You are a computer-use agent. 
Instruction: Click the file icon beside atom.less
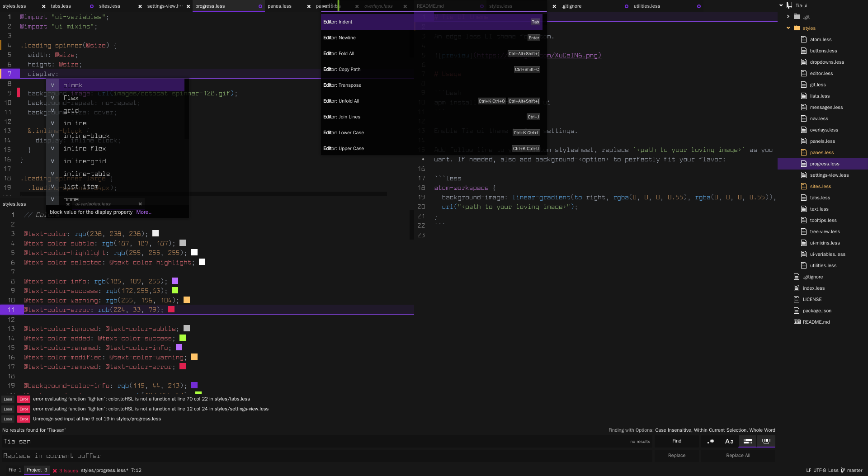point(804,39)
